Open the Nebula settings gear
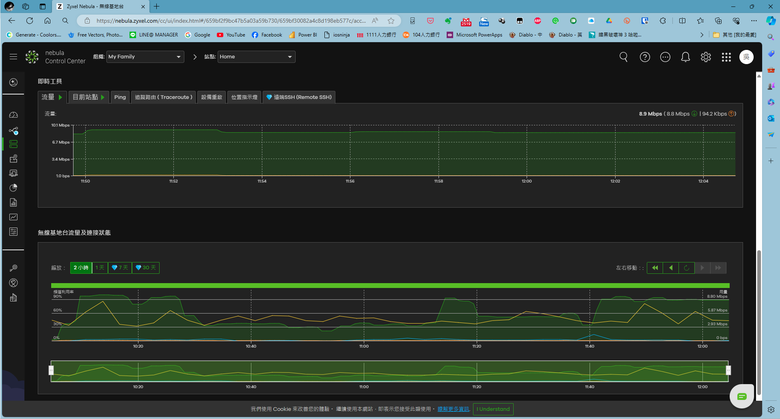780x419 pixels. (705, 57)
